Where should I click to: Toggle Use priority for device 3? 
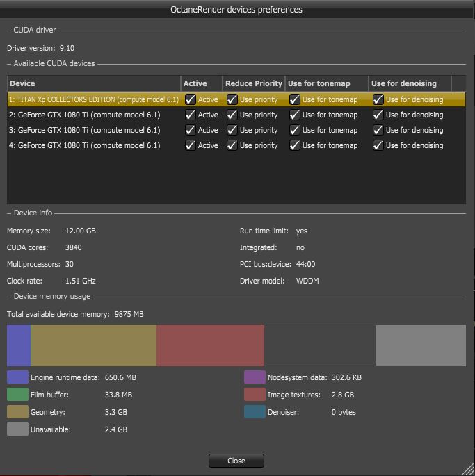(x=232, y=130)
